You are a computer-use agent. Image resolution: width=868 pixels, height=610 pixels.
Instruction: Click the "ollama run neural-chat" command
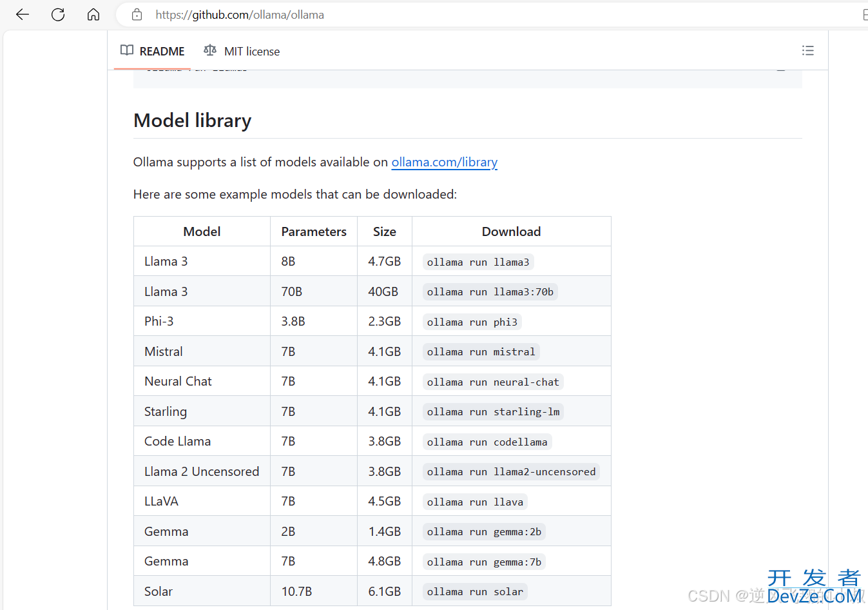click(x=493, y=382)
